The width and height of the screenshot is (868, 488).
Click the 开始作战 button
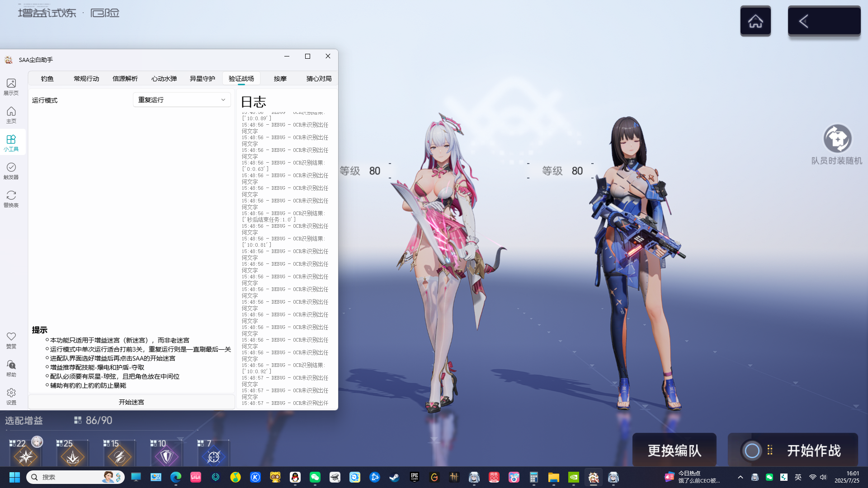[x=793, y=450]
